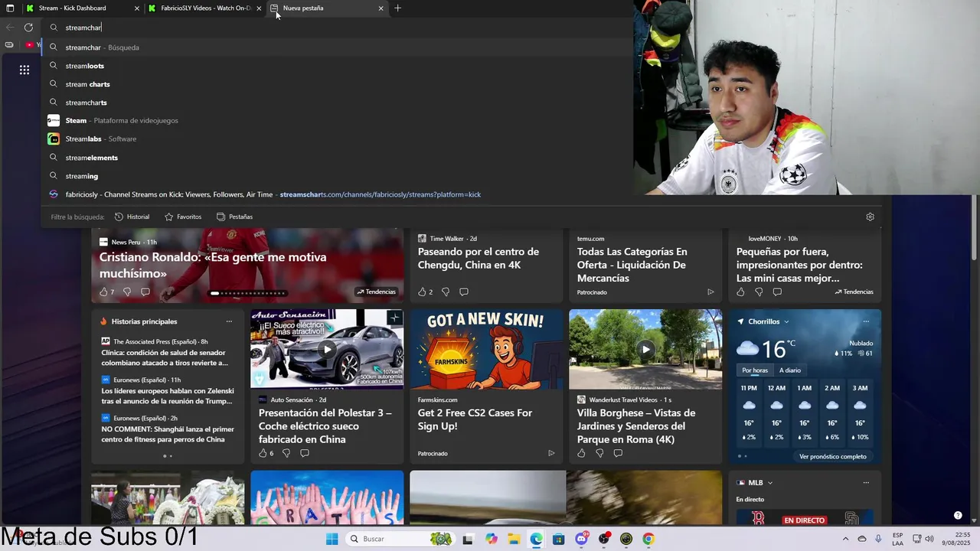Open Tendencias on mini casas card
Viewport: 980px width, 551px height.
click(854, 292)
